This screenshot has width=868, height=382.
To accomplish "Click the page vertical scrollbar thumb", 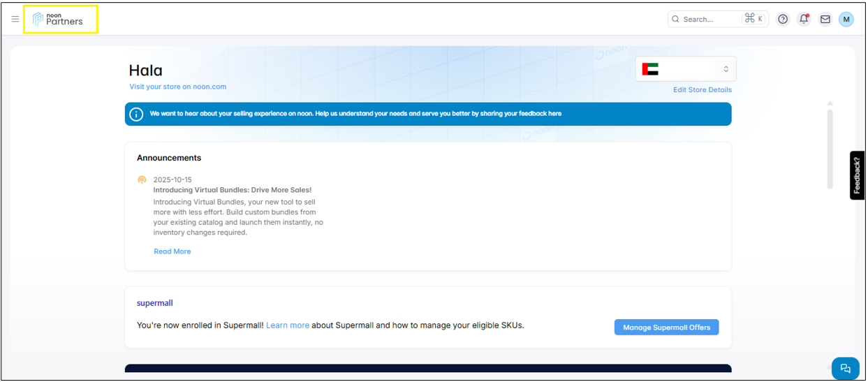I will pos(830,148).
